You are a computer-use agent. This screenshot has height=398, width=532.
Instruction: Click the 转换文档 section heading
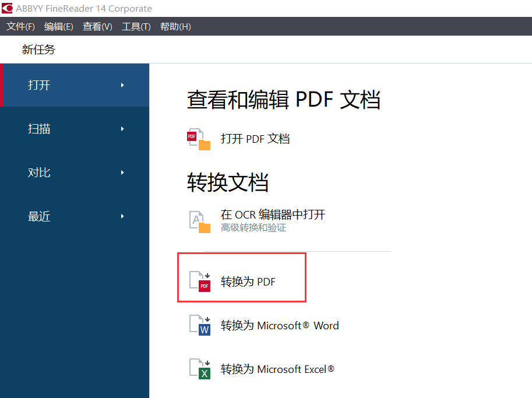pos(228,182)
